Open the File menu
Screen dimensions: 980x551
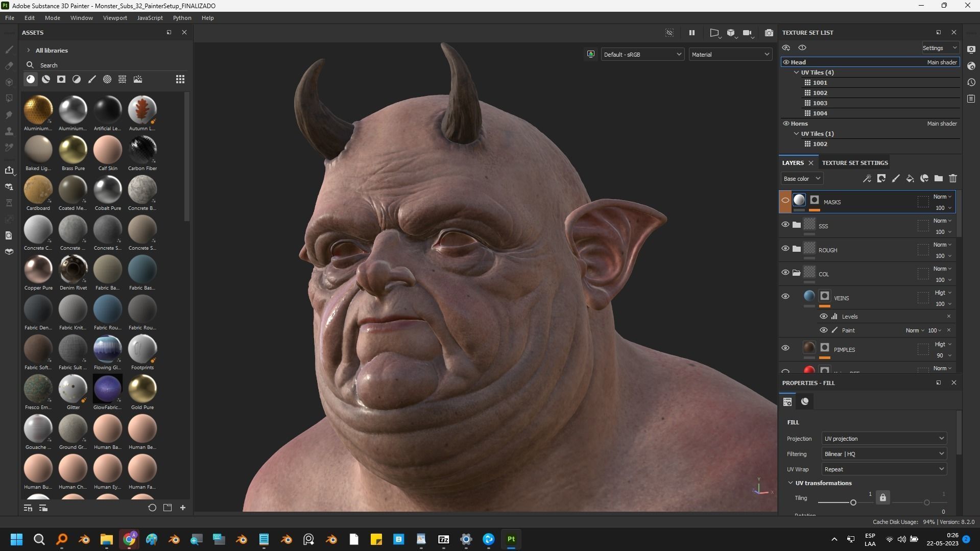(x=10, y=18)
